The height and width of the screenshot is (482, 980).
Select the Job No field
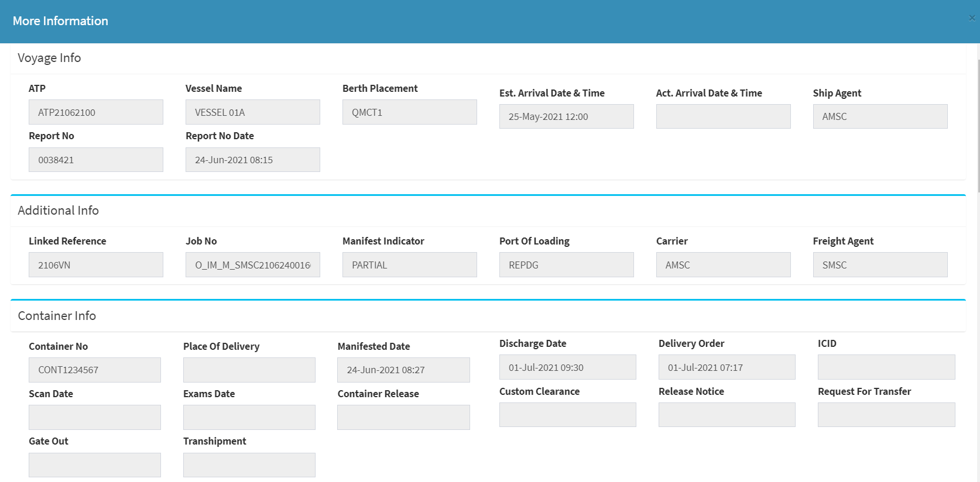pos(253,264)
